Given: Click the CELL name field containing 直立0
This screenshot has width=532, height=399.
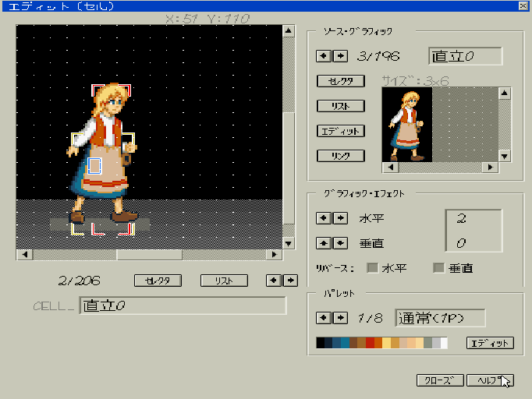Looking at the screenshot, I should click(x=183, y=305).
